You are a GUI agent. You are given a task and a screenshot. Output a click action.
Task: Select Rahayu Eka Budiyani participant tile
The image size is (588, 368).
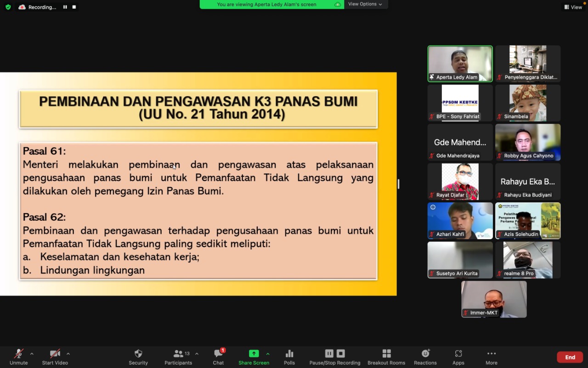coord(528,182)
